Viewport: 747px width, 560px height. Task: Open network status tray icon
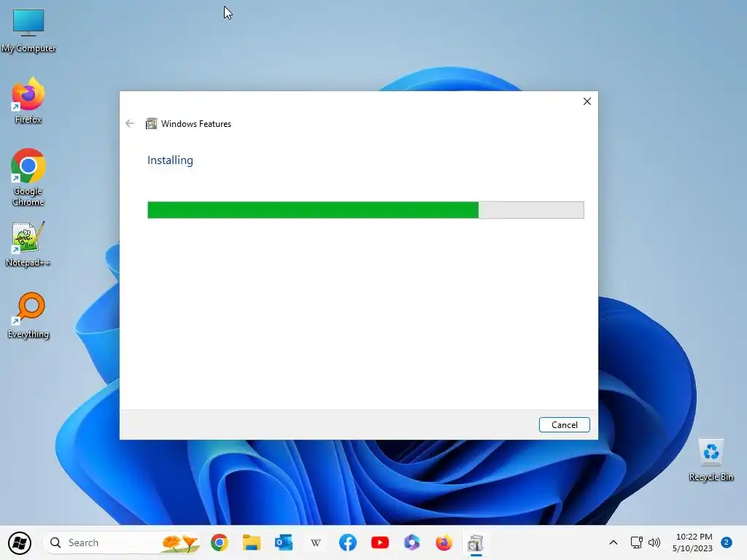pos(636,542)
